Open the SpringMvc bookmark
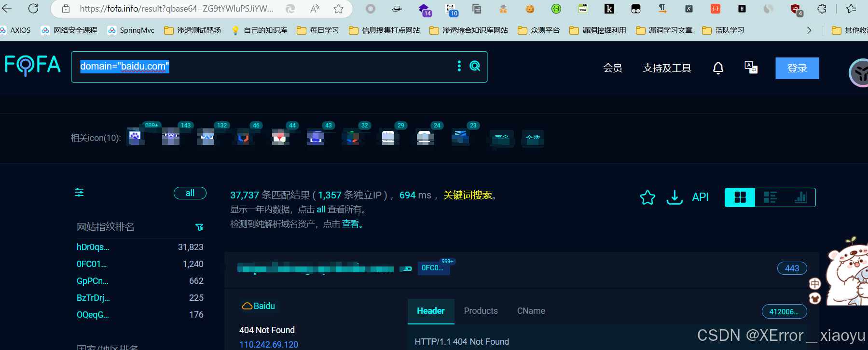 pyautogui.click(x=131, y=30)
